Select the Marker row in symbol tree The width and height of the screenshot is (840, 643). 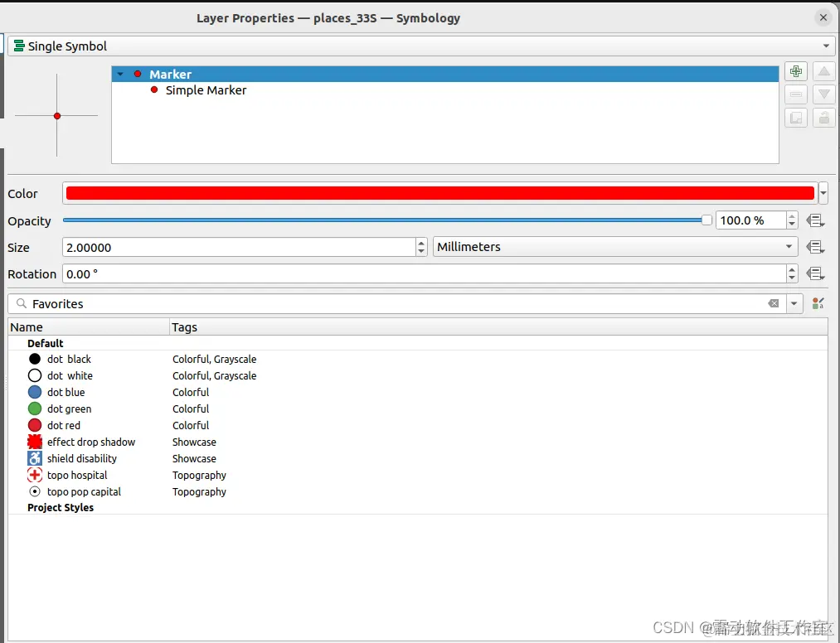click(x=445, y=74)
